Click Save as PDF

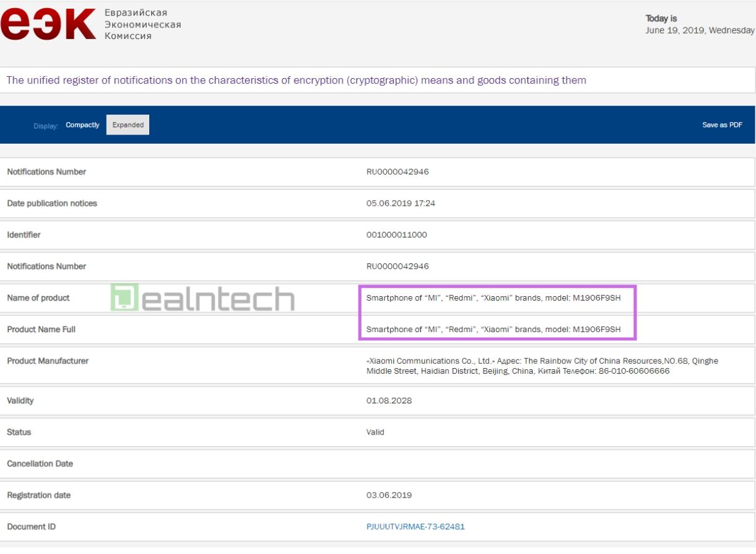[722, 125]
